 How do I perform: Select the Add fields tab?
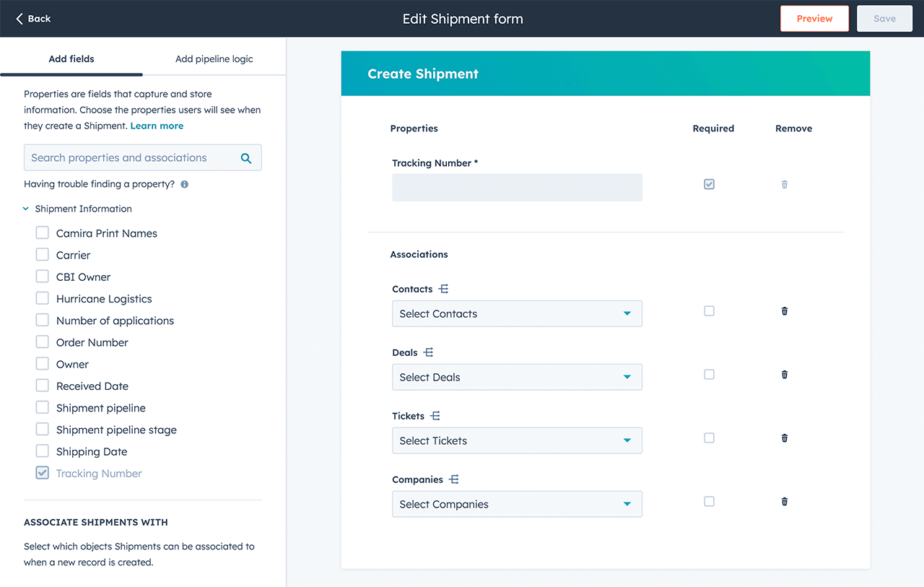[x=71, y=58]
